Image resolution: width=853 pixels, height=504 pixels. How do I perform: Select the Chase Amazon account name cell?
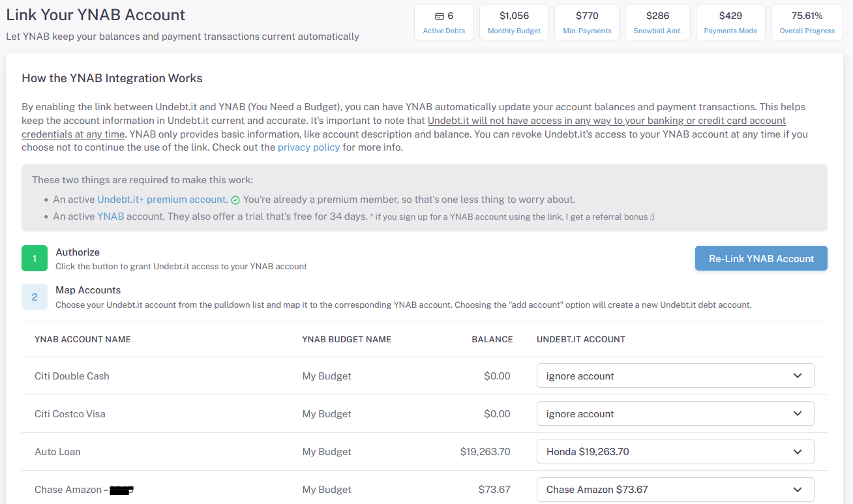(84, 490)
